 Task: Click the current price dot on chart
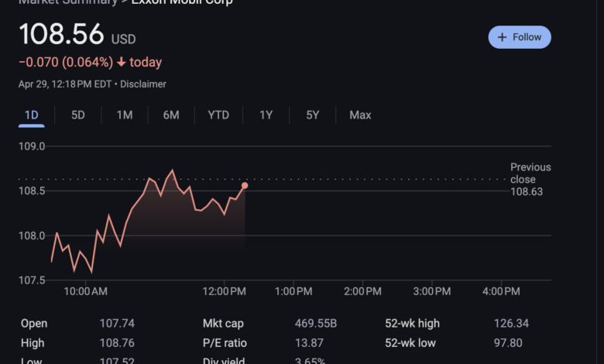(x=245, y=186)
